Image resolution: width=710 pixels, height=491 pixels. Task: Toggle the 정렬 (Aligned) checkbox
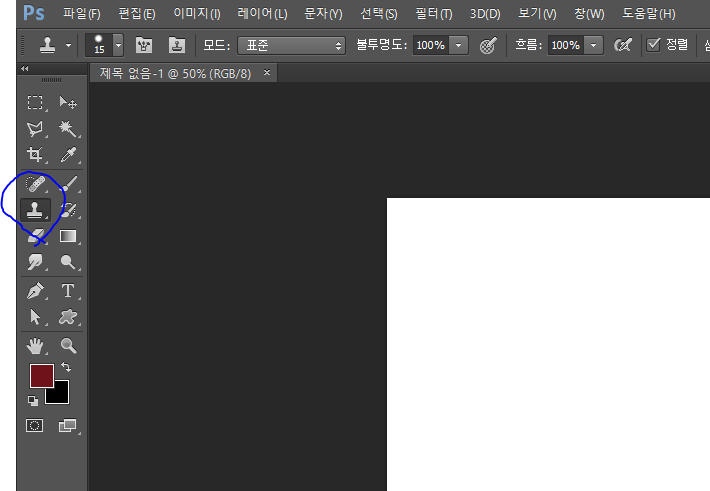point(654,45)
